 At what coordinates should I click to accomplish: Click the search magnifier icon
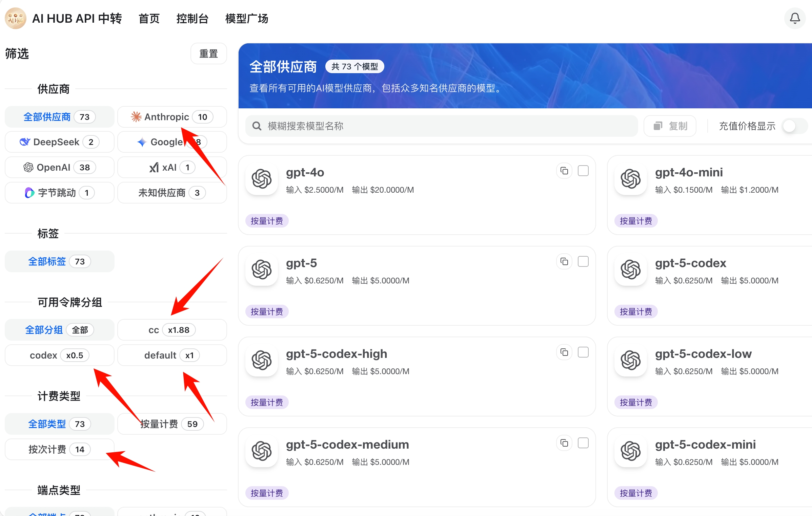(257, 126)
